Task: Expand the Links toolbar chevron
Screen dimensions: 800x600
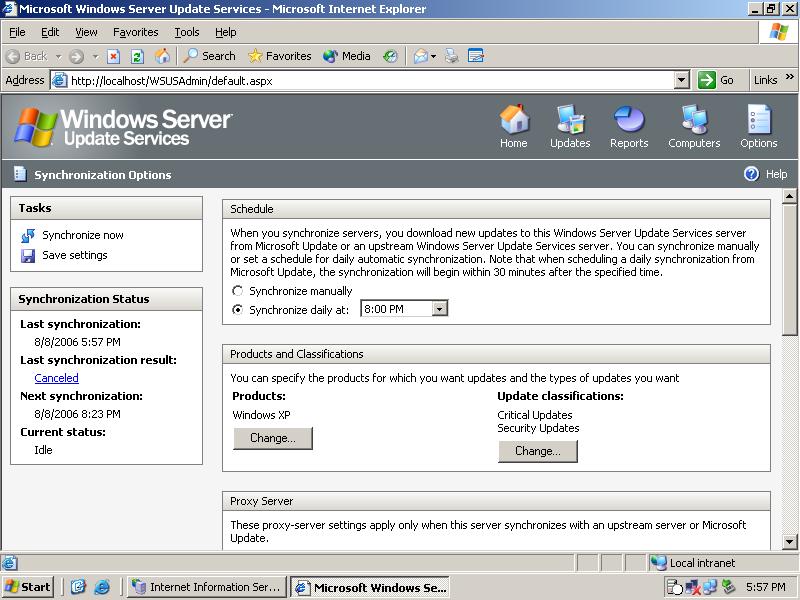Action: pyautogui.click(x=789, y=77)
